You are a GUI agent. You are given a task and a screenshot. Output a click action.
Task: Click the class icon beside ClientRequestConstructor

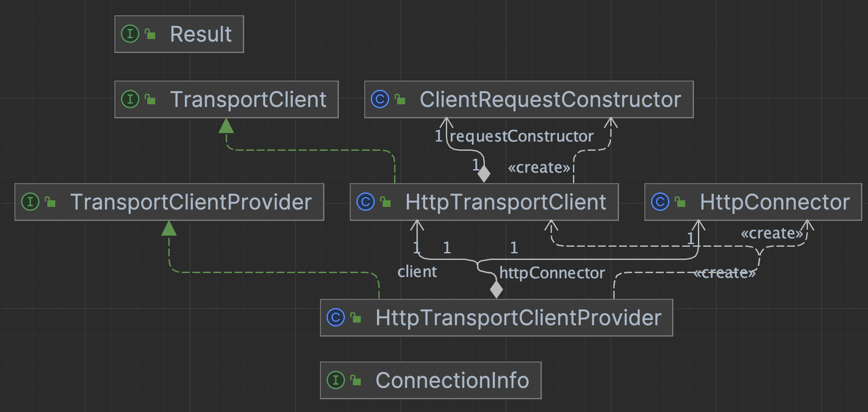point(380,99)
